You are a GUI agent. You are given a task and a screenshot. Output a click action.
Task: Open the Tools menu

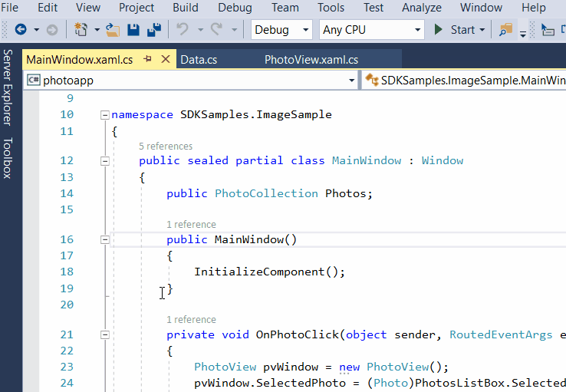point(331,7)
